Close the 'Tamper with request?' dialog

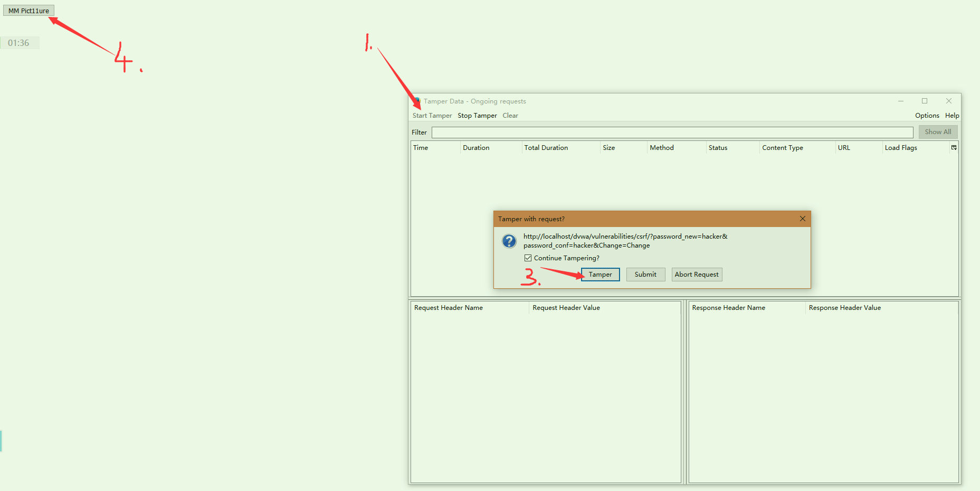[802, 219]
